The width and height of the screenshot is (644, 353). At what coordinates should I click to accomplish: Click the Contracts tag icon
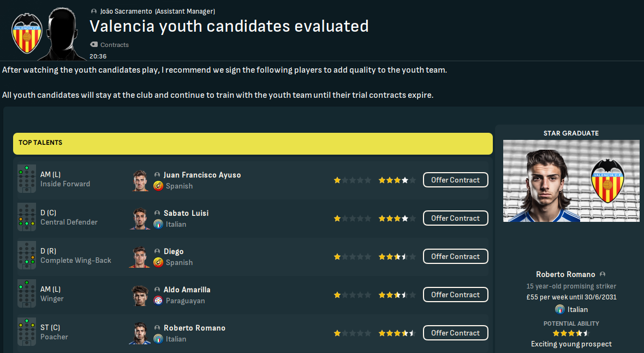point(94,45)
